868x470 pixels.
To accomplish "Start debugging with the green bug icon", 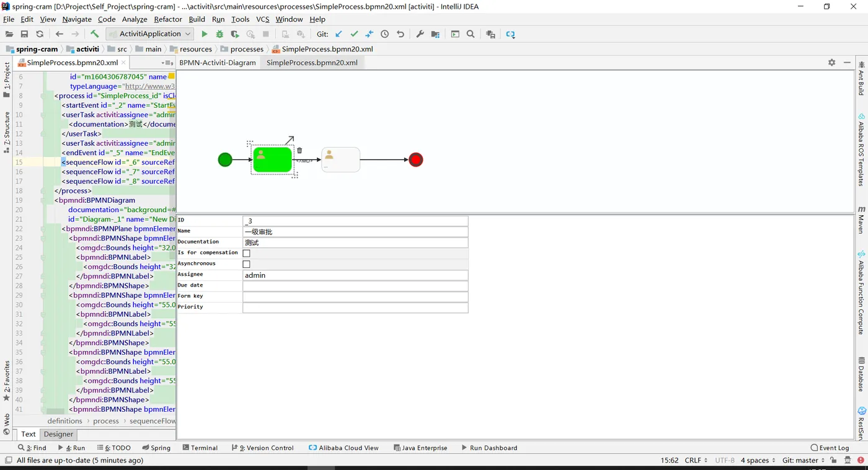I will coord(219,34).
